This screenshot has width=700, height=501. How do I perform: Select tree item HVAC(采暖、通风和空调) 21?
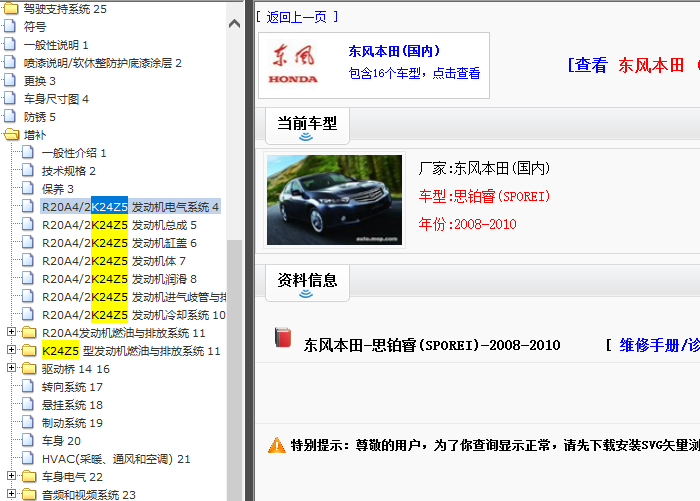click(x=116, y=459)
